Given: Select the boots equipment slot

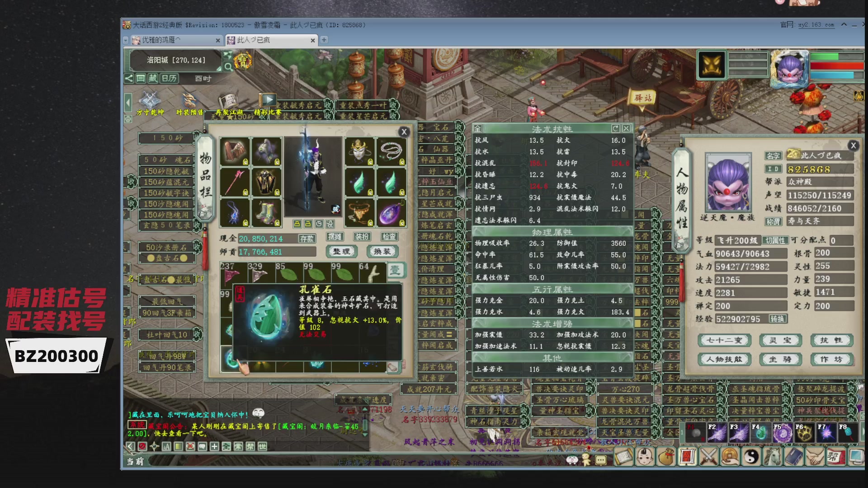Looking at the screenshot, I should pos(266,212).
